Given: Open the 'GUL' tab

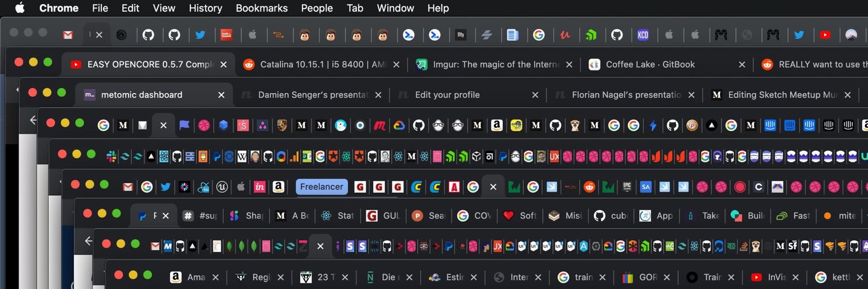Looking at the screenshot, I should 384,215.
